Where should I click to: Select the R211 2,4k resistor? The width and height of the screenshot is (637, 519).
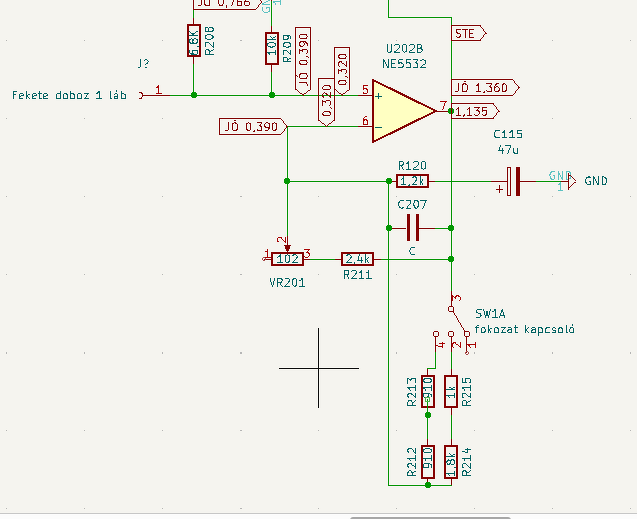[358, 259]
